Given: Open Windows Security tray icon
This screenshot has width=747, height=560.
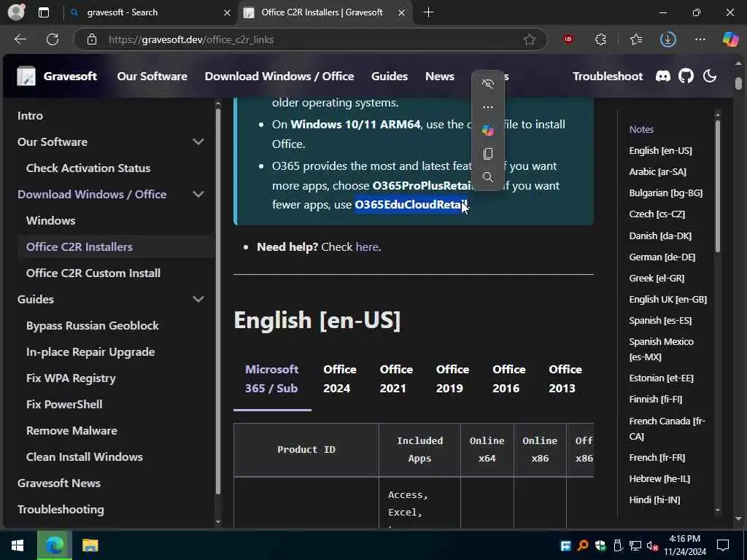Looking at the screenshot, I should (600, 545).
